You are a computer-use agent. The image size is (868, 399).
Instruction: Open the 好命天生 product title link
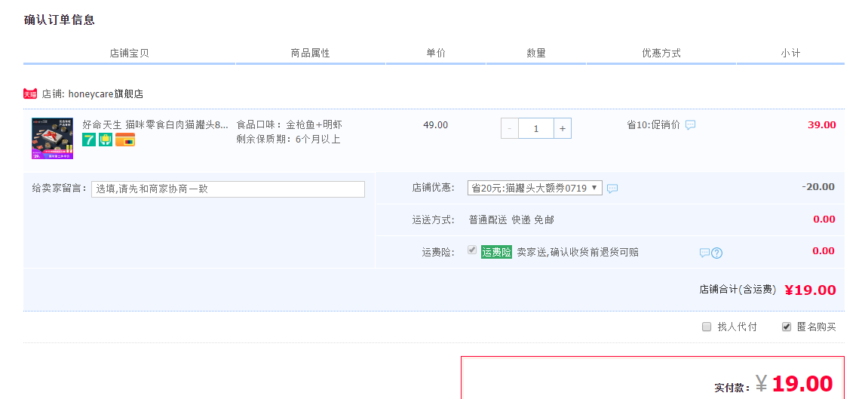point(155,125)
